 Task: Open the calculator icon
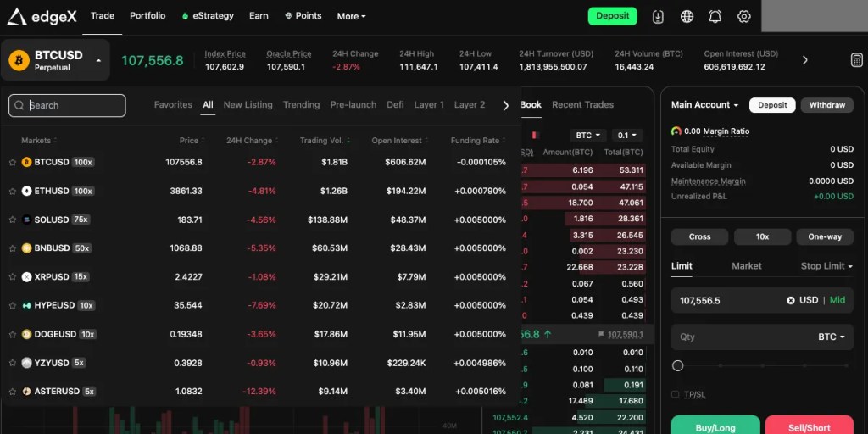pos(856,60)
